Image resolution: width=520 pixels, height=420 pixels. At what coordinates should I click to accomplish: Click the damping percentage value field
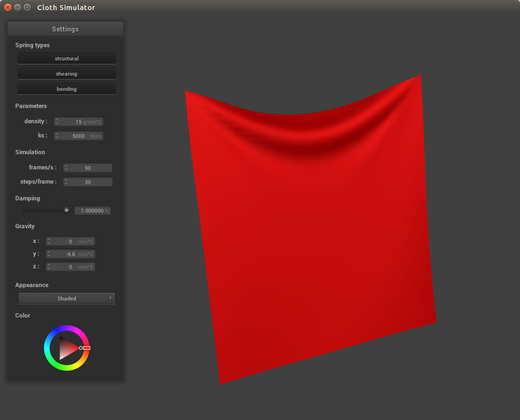(x=92, y=211)
